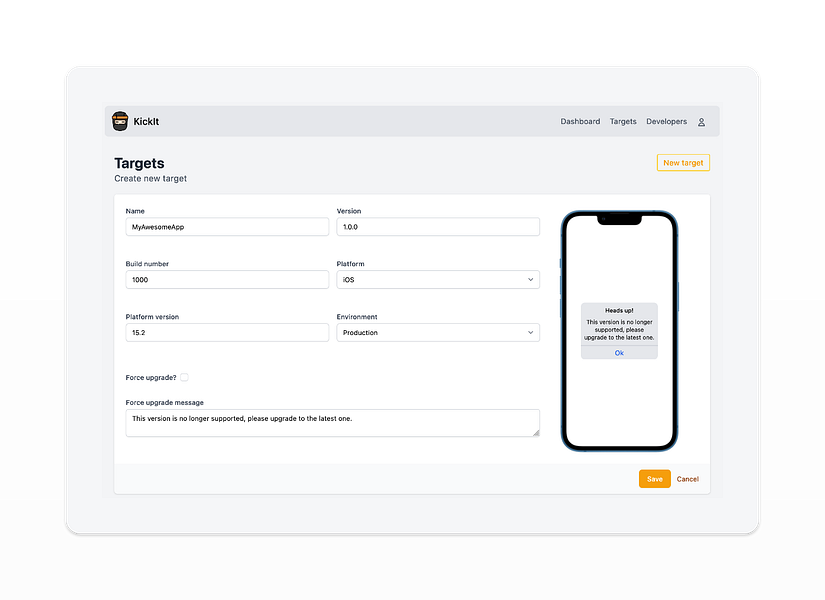Click Ok in the phone preview alert

click(619, 353)
